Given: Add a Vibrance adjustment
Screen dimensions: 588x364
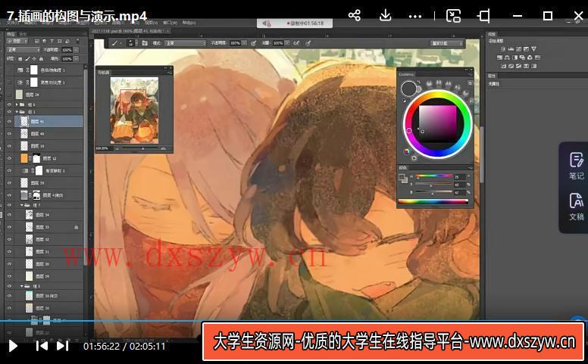Looking at the screenshot, I should click(533, 49).
